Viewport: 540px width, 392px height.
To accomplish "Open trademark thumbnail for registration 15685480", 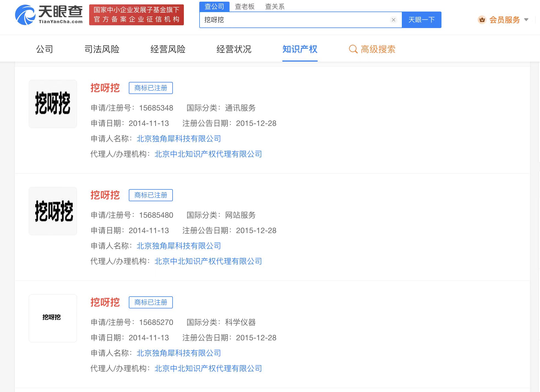I will pos(53,211).
